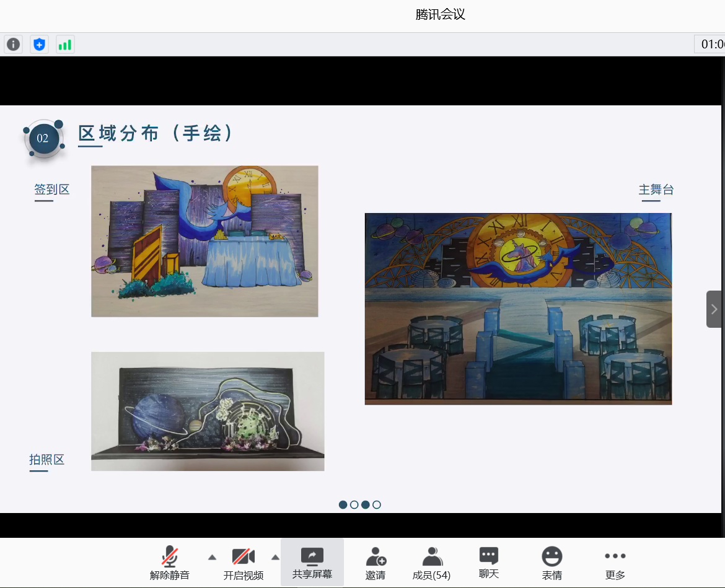Open the more options menu
The height and width of the screenshot is (588, 725).
(615, 563)
